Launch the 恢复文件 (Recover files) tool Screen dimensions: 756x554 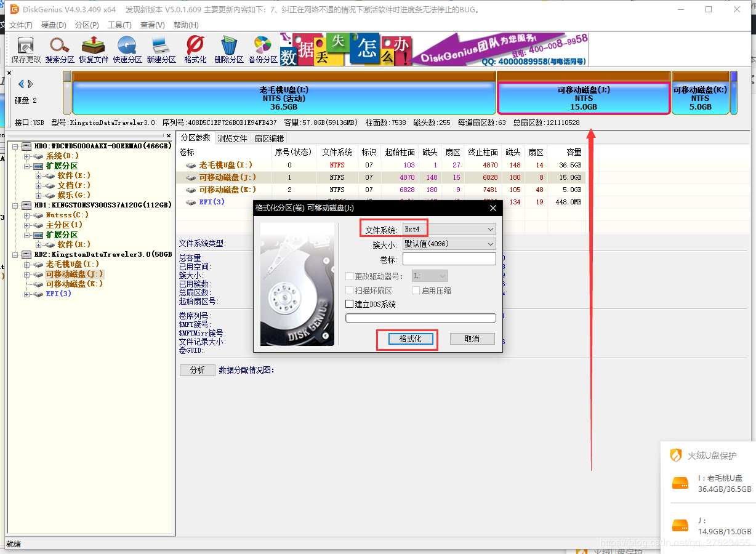[x=94, y=50]
